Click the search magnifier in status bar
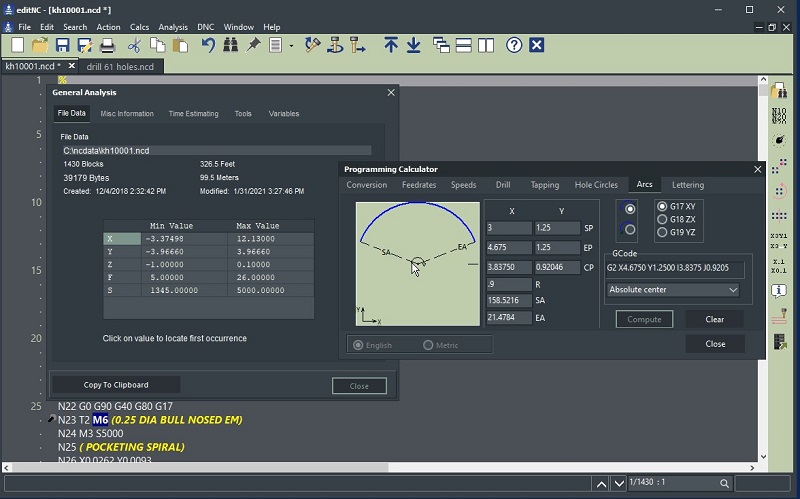The image size is (800, 499). click(x=724, y=483)
